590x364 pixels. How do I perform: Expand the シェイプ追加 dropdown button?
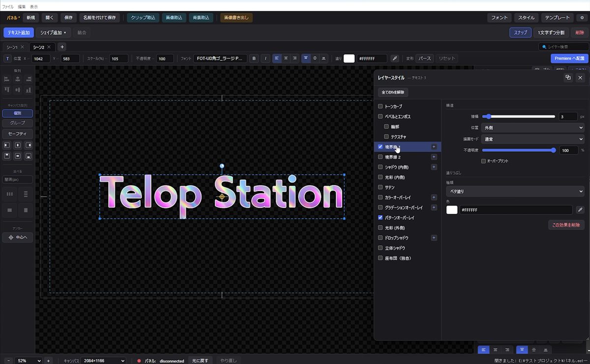point(54,32)
